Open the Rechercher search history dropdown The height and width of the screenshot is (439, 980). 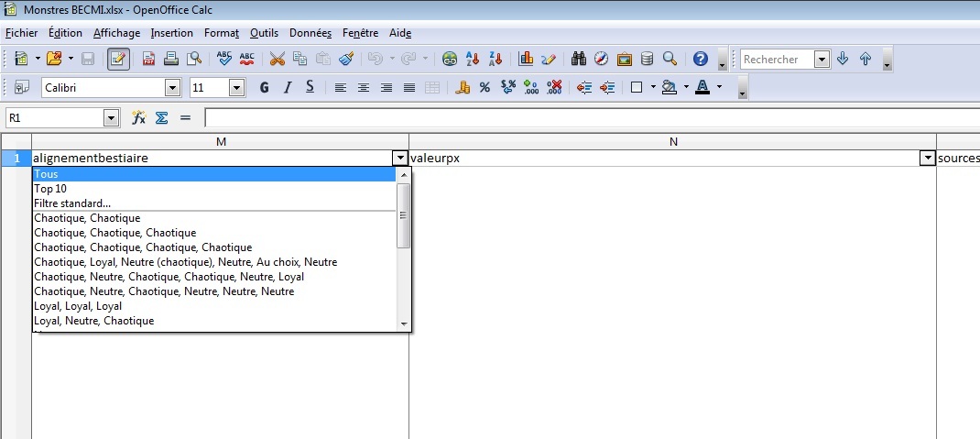822,60
